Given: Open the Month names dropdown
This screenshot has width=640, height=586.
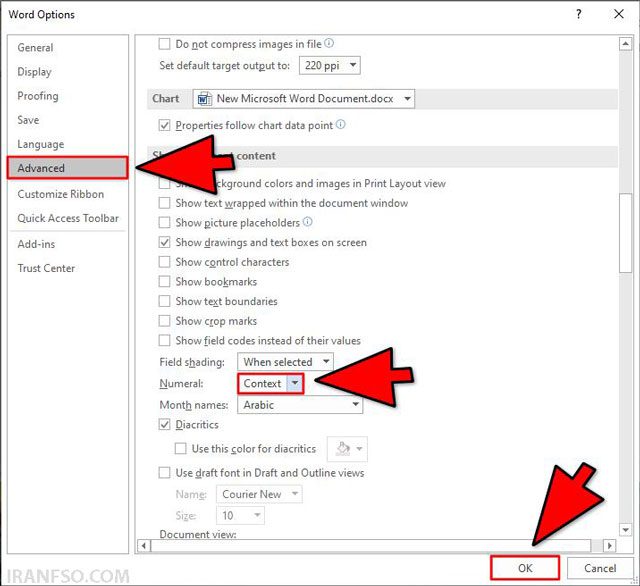Looking at the screenshot, I should (x=300, y=405).
